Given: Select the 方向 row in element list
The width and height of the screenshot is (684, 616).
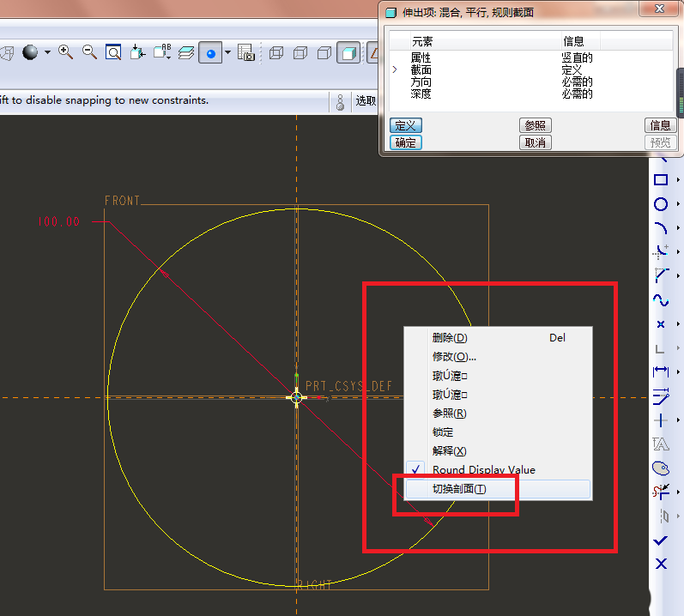Looking at the screenshot, I should (x=421, y=82).
